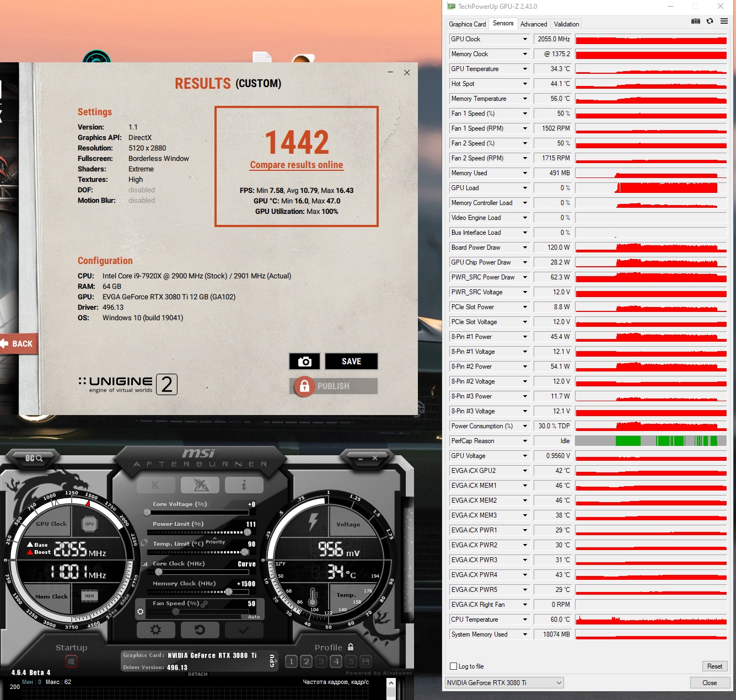Screen dimensions: 736x700
Task: Select Afterburner profile slot 4
Action: click(x=336, y=661)
